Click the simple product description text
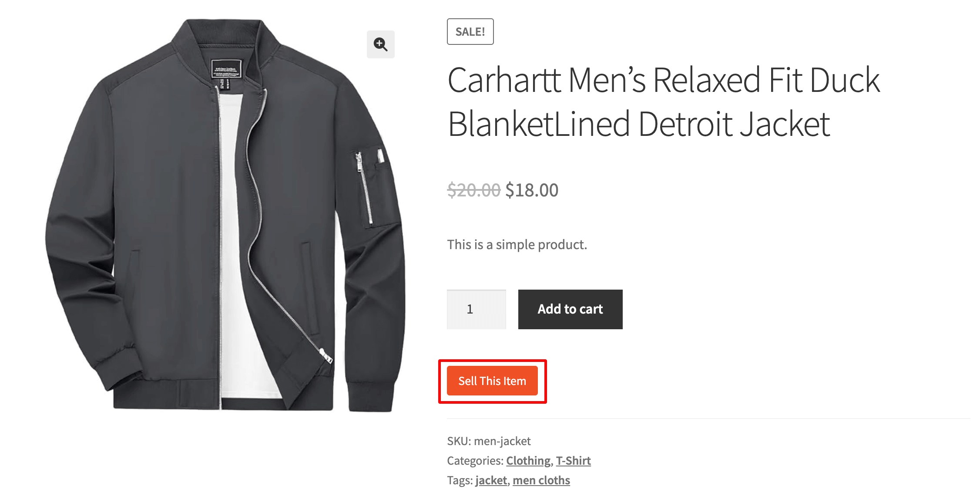980x493 pixels. (517, 244)
